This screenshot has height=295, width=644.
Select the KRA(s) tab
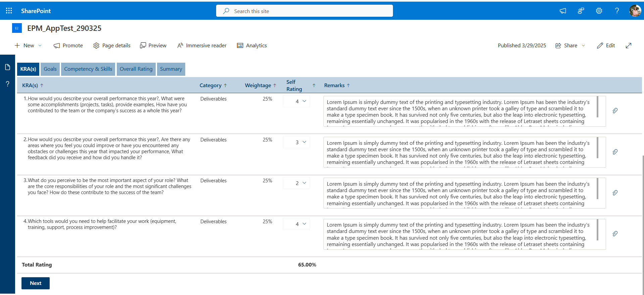pos(28,69)
